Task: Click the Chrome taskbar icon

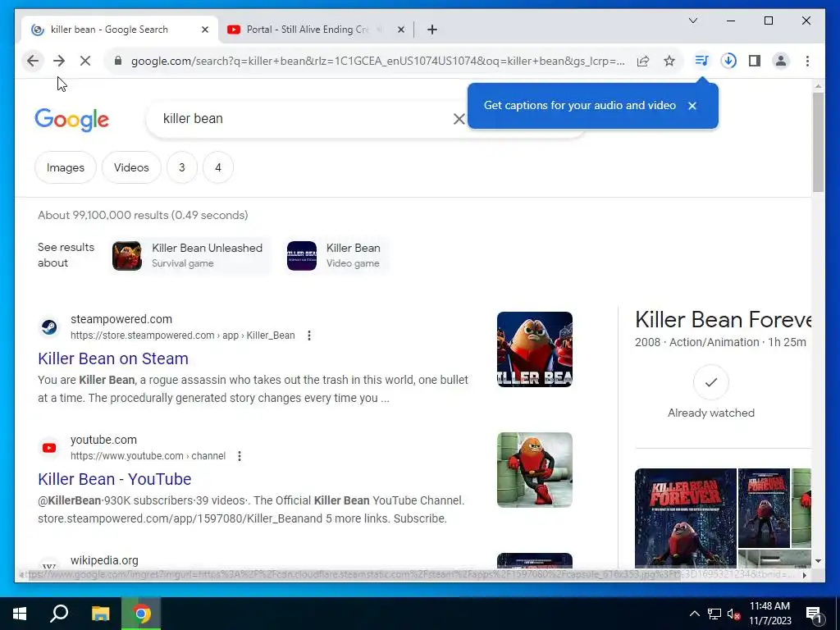Action: 141,614
